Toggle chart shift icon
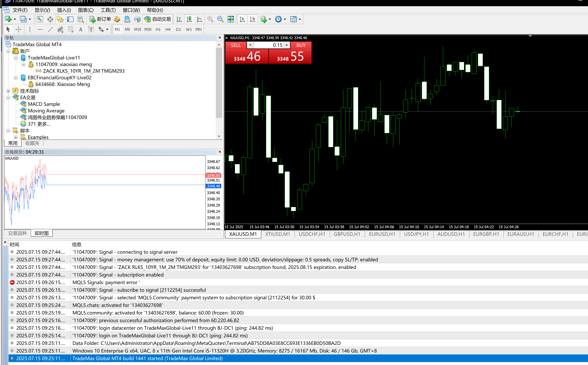The image size is (588, 365). 252,19
